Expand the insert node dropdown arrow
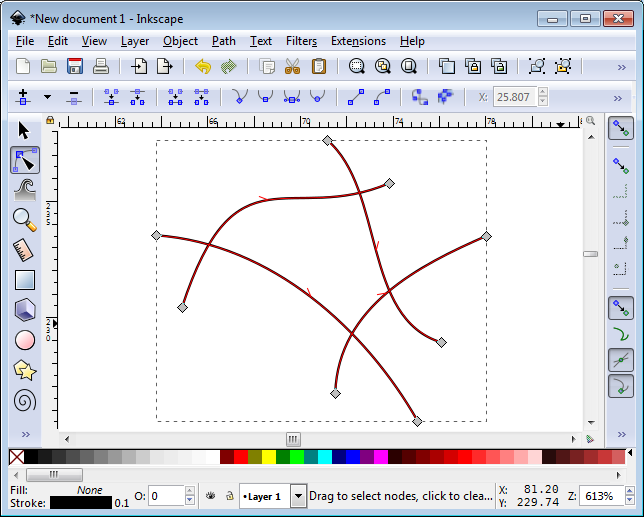The width and height of the screenshot is (644, 517). [x=47, y=98]
